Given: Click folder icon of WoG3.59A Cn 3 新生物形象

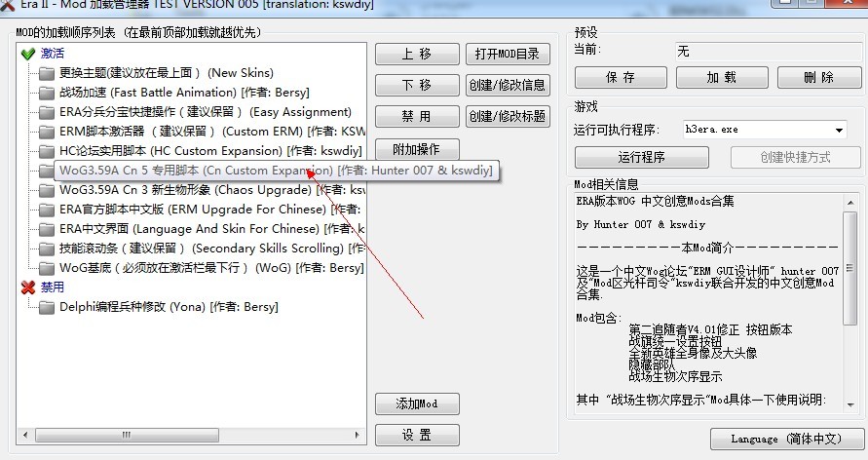Looking at the screenshot, I should point(47,190).
